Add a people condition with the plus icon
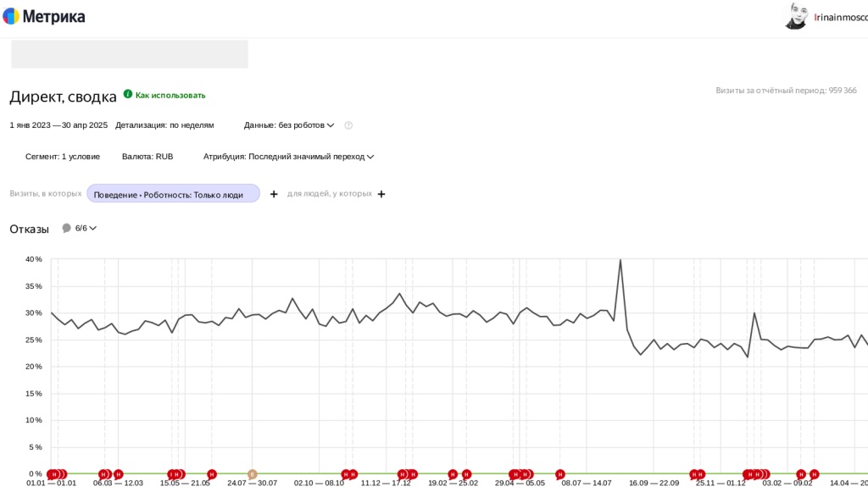The image size is (868, 492). pyautogui.click(x=381, y=194)
